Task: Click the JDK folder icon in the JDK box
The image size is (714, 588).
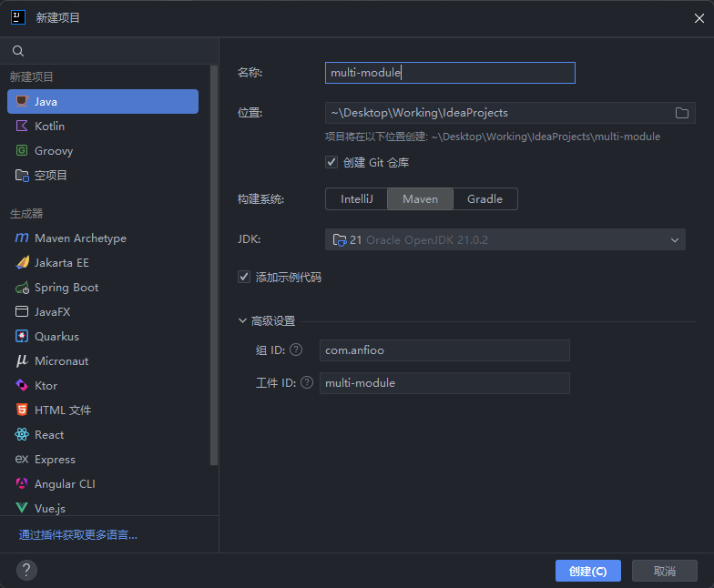Action: 340,240
